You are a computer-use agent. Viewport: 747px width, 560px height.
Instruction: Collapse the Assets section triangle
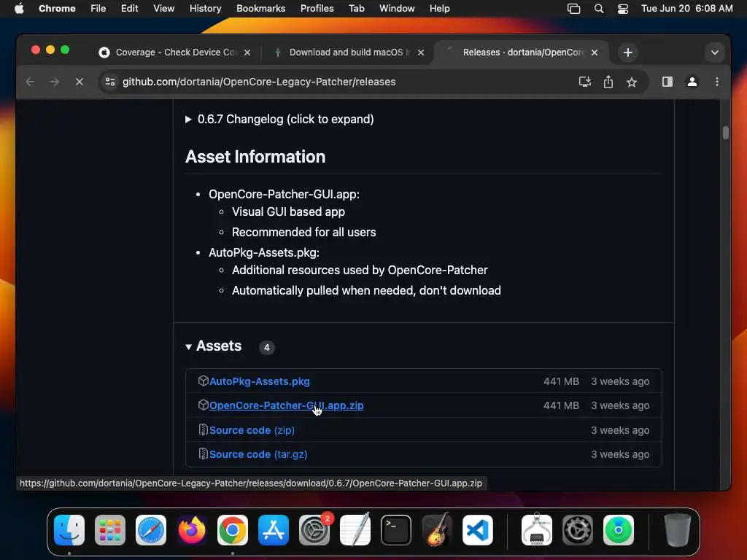click(x=189, y=346)
